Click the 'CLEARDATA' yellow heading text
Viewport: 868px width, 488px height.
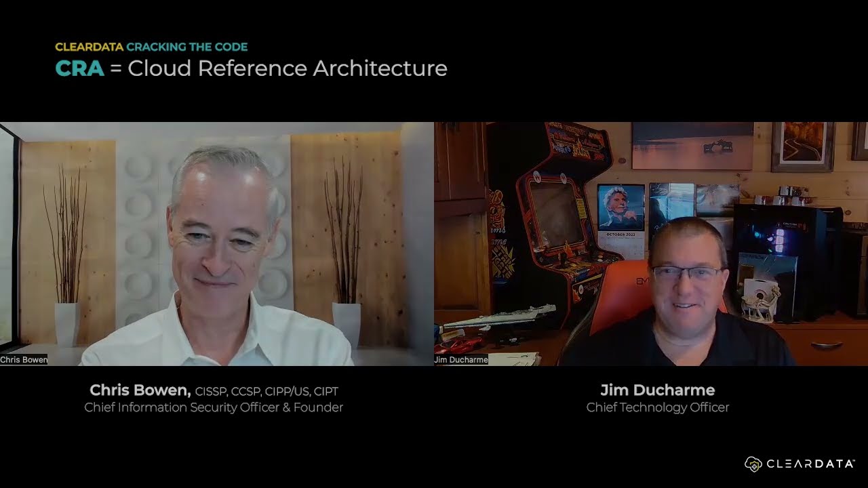point(89,47)
